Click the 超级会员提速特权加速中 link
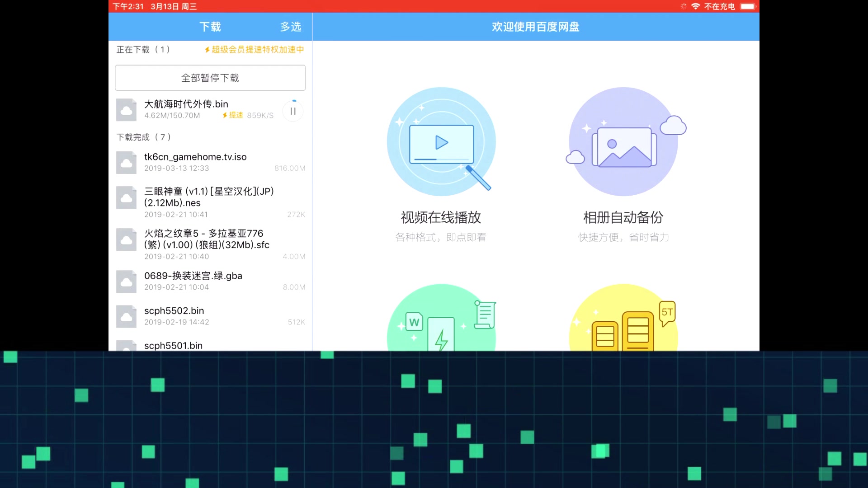Image resolution: width=868 pixels, height=488 pixels. pos(254,49)
